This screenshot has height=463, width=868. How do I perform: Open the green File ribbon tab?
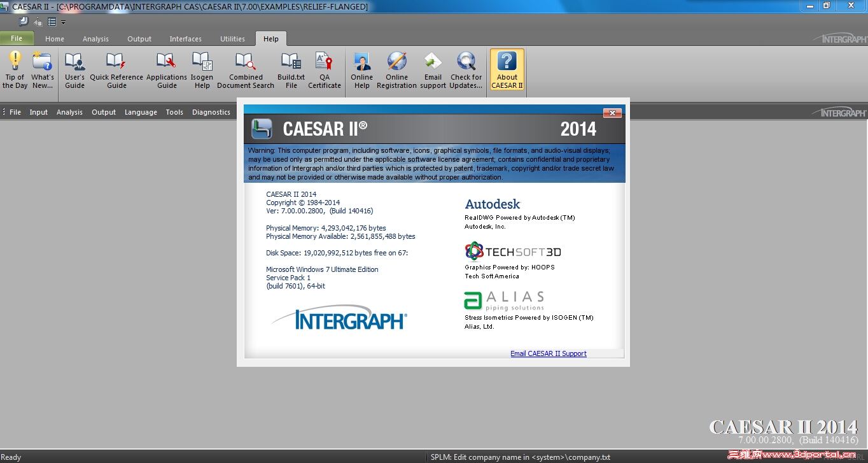point(17,38)
